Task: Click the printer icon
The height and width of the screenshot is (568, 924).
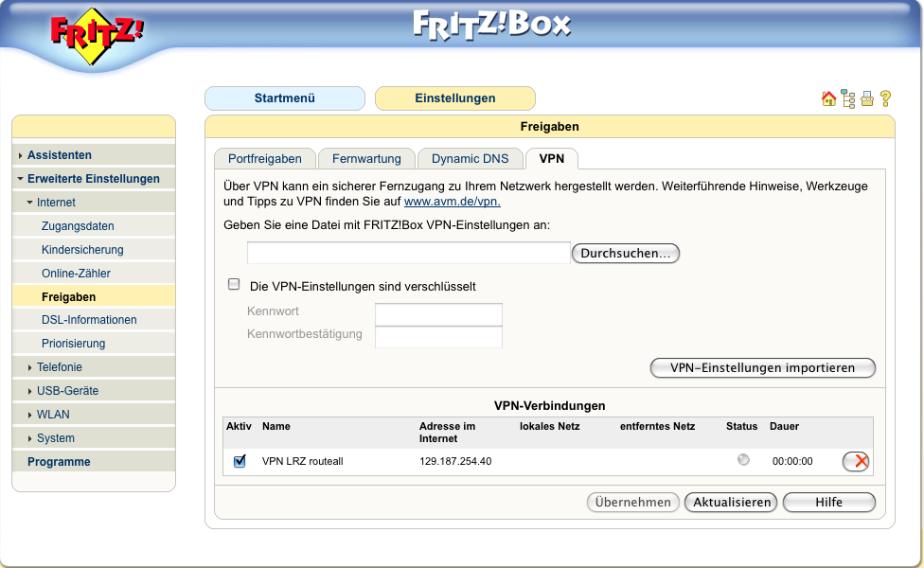Action: [866, 98]
